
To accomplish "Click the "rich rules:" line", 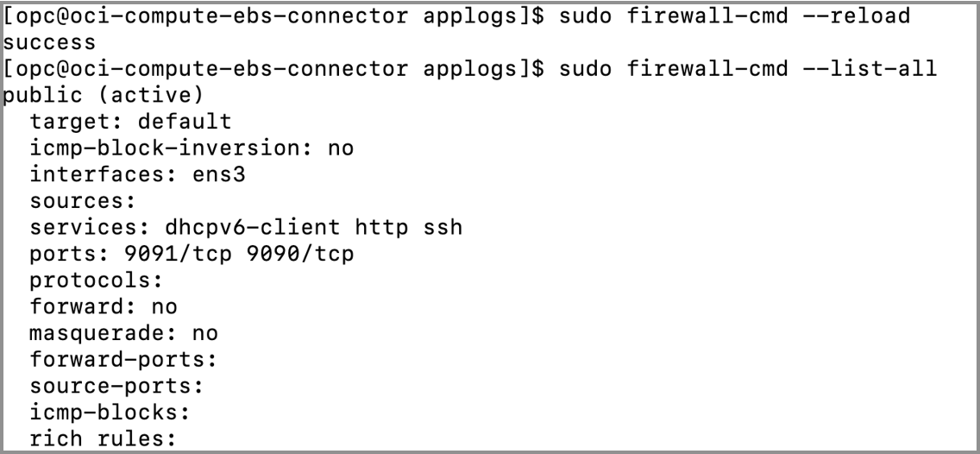I will pyautogui.click(x=102, y=438).
